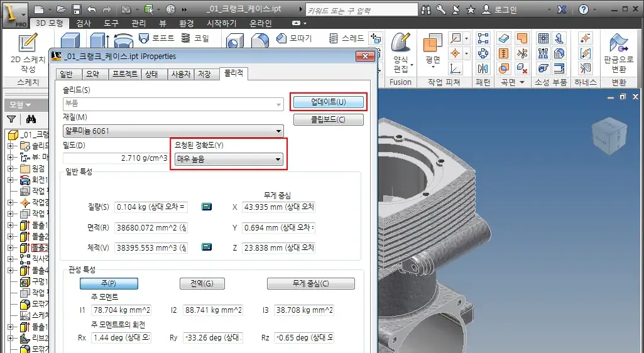
Task: Click the 무게 중심(C) inertia button
Action: 311,283
